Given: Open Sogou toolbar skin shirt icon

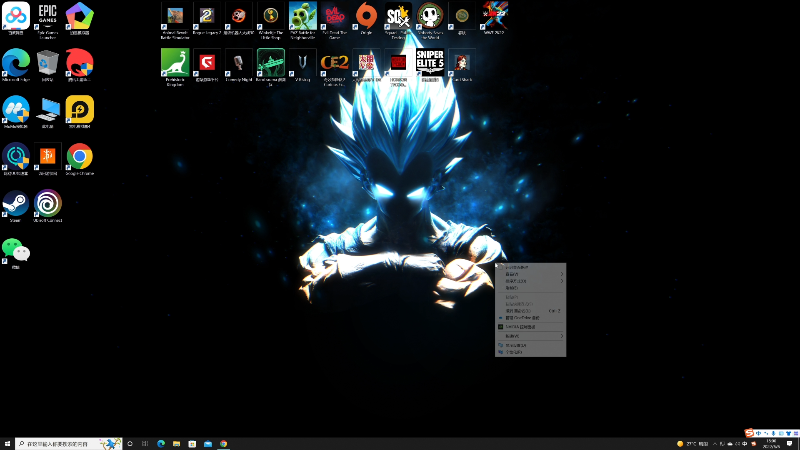Looking at the screenshot, I should pos(789,433).
